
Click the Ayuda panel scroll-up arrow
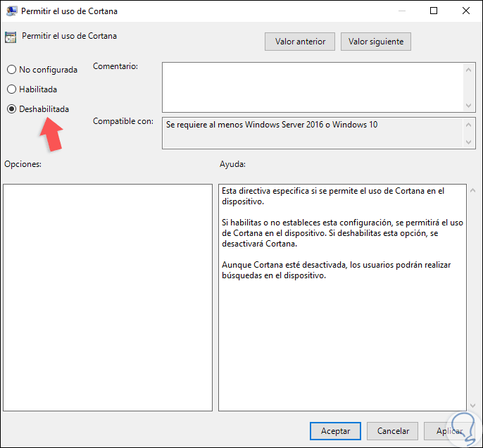(x=472, y=190)
